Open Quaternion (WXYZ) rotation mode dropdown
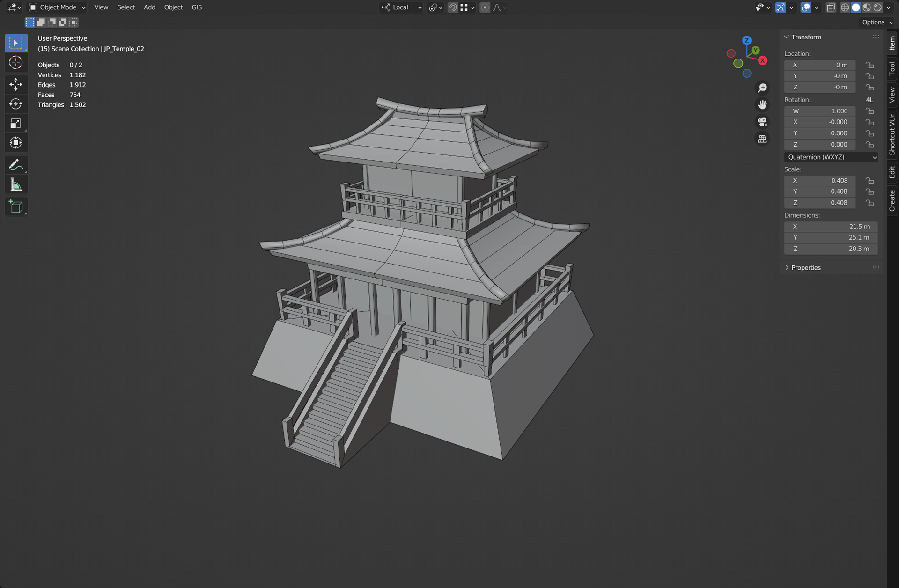The height and width of the screenshot is (588, 899). (x=831, y=157)
